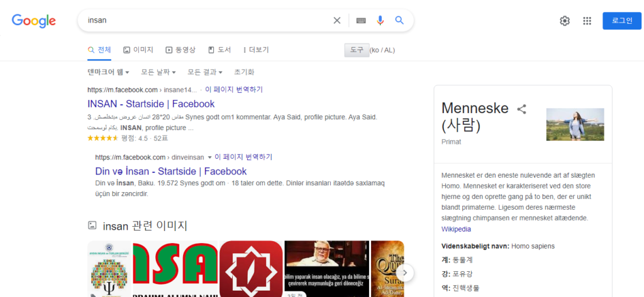Open the 모든 날짜 dropdown
This screenshot has width=644, height=297.
click(x=158, y=72)
